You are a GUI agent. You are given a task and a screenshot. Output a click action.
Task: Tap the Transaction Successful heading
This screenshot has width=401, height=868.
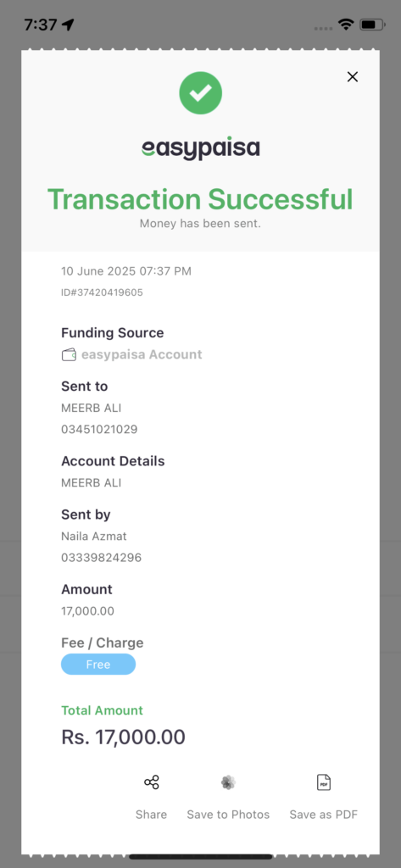click(x=200, y=198)
